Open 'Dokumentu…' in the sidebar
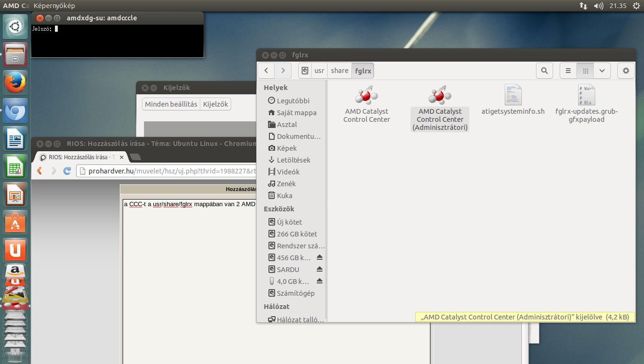The height and width of the screenshot is (364, 644). pos(294,136)
